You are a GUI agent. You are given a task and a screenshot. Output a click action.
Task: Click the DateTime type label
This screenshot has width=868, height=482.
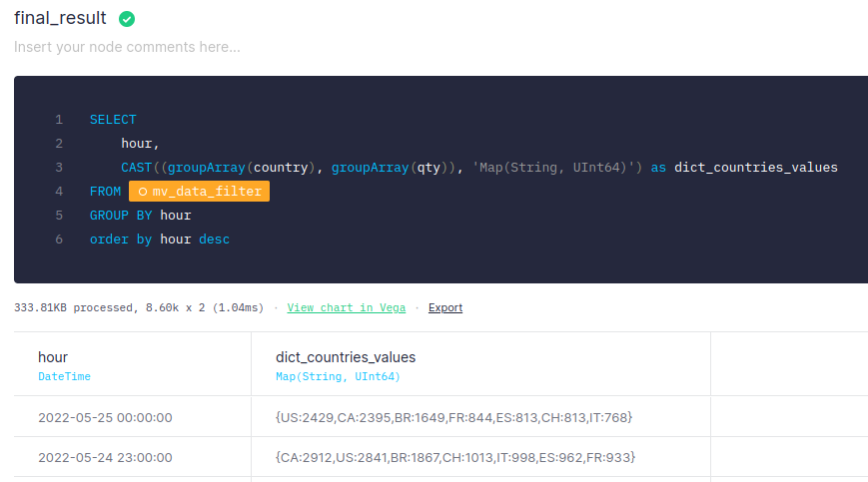point(64,376)
